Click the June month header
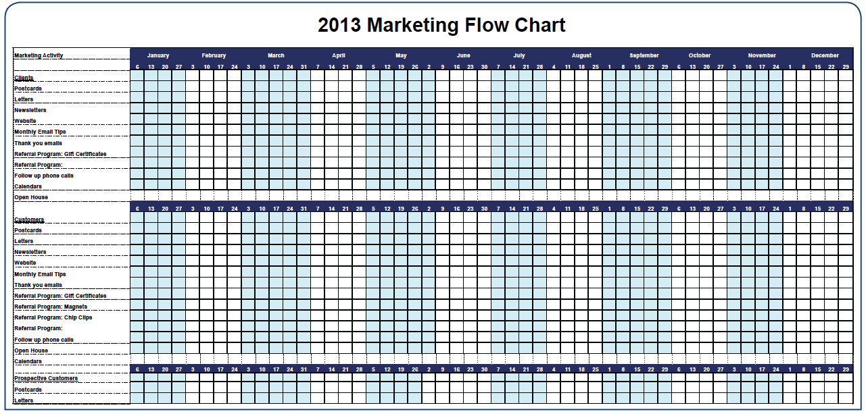 [463, 55]
